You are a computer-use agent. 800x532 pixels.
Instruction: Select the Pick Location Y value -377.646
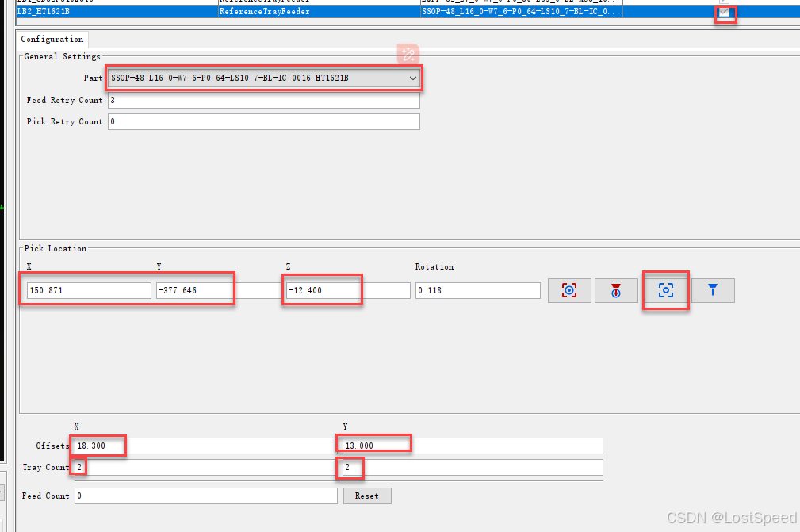pyautogui.click(x=194, y=290)
